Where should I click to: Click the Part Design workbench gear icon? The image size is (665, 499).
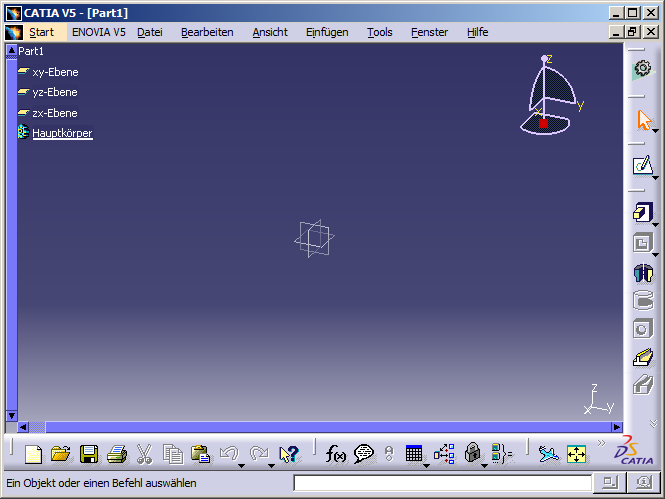coord(643,70)
